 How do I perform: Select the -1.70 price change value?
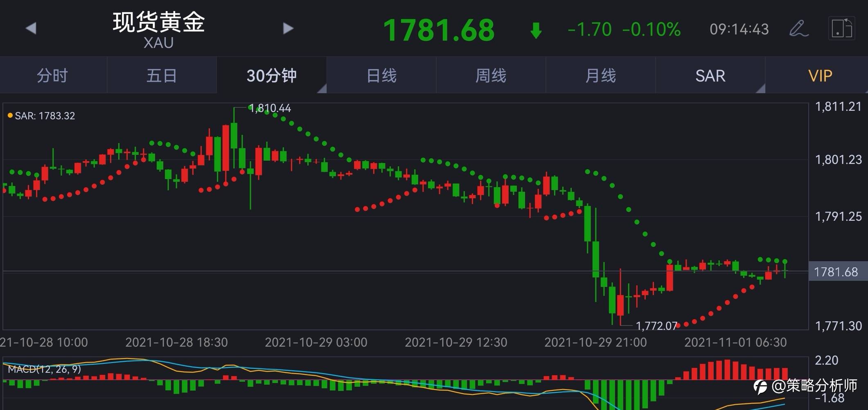[x=590, y=29]
